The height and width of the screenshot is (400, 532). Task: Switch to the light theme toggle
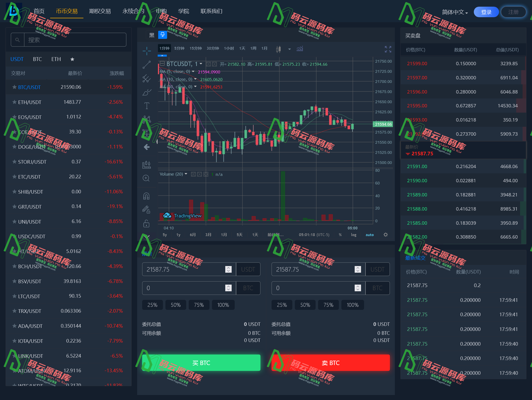pos(163,35)
